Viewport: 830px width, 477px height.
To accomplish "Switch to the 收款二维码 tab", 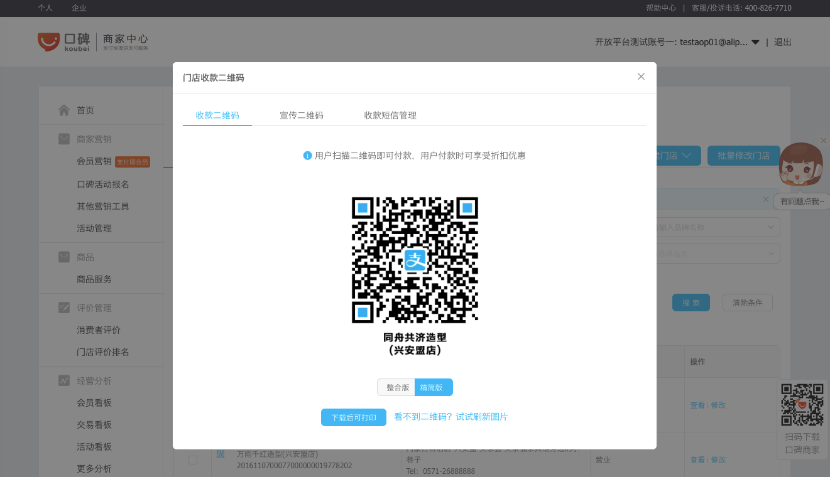I will tap(217, 115).
